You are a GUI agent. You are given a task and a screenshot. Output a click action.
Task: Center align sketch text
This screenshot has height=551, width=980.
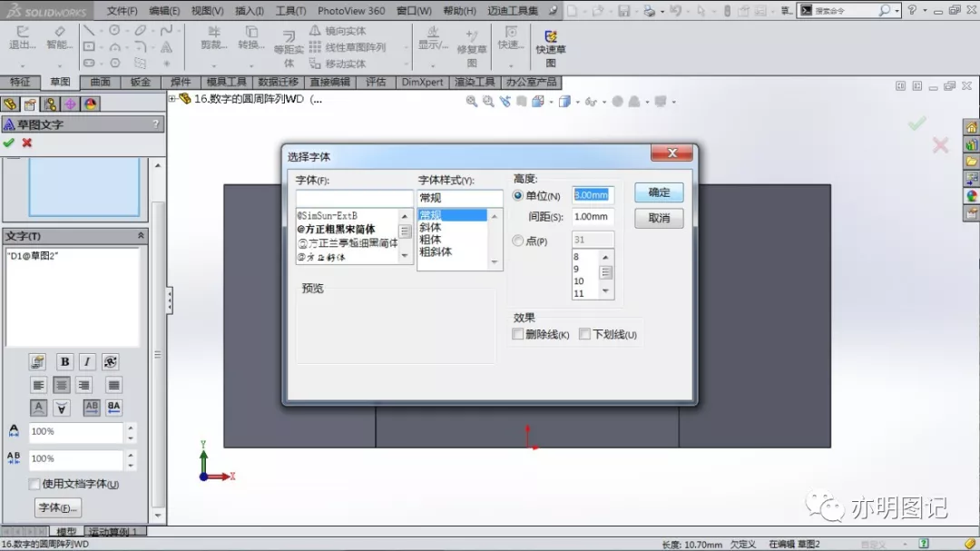pos(62,385)
